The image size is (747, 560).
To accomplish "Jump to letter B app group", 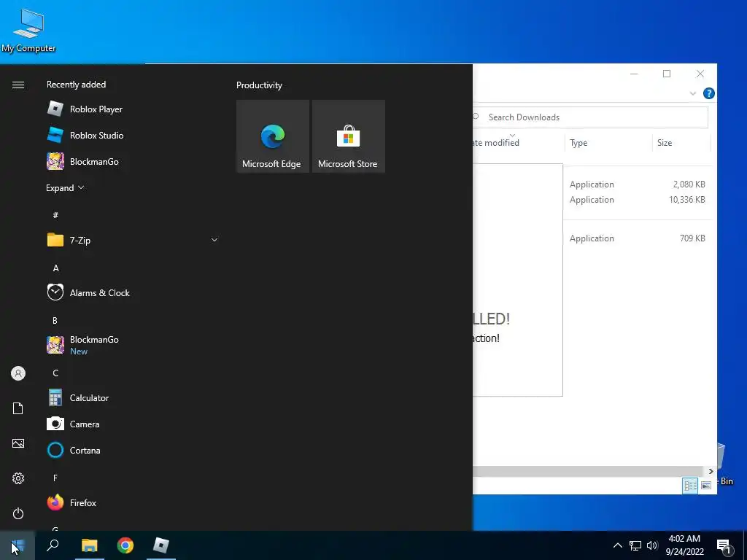I will (x=55, y=321).
